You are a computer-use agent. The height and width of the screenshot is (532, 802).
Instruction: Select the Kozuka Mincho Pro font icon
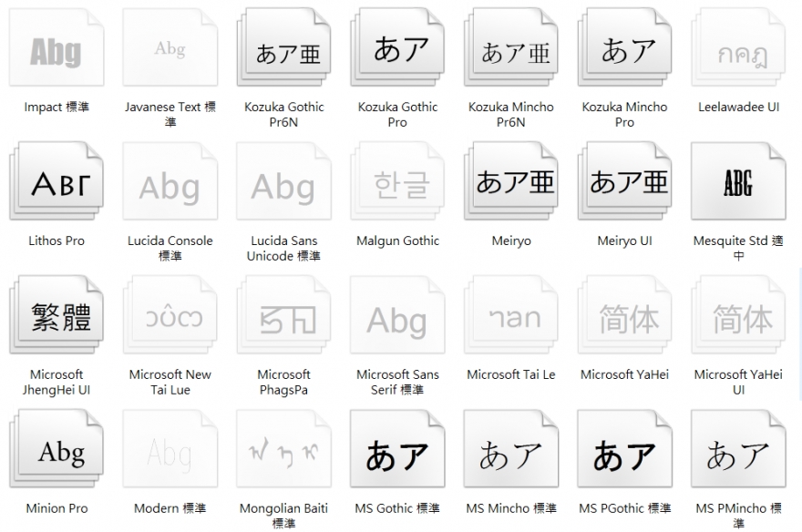[x=624, y=51]
